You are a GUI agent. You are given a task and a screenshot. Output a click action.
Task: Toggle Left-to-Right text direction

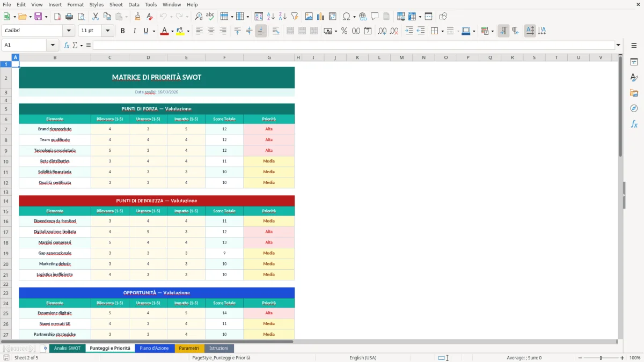point(503,31)
